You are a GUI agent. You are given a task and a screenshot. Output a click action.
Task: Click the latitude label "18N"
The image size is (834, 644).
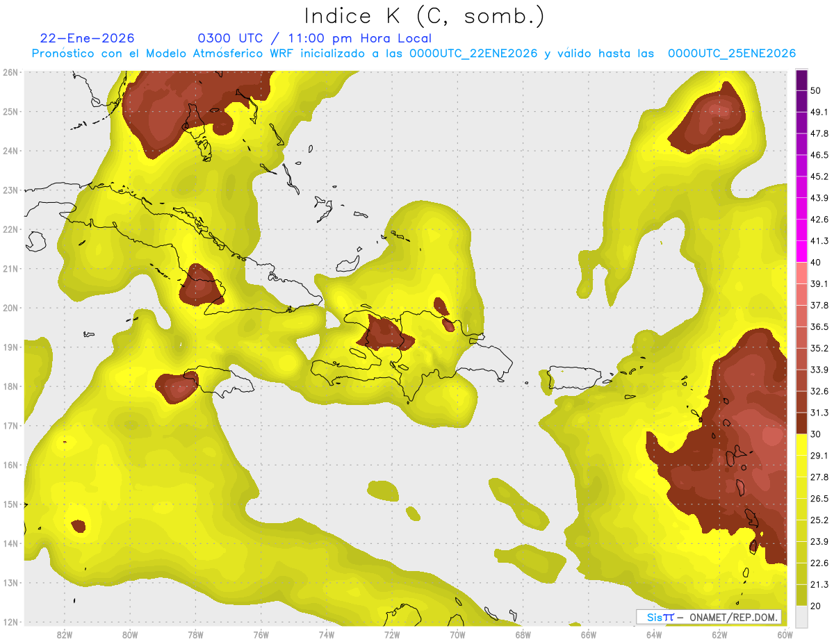pos(10,386)
